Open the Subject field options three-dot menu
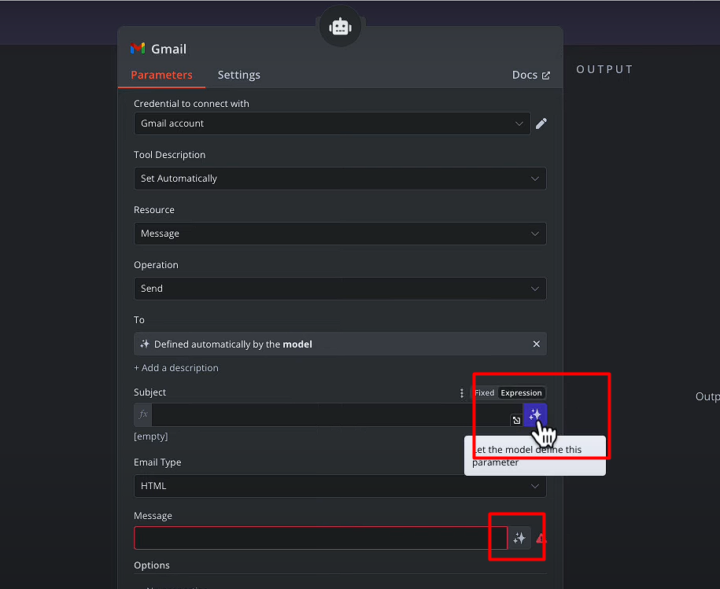720x589 pixels. [461, 393]
